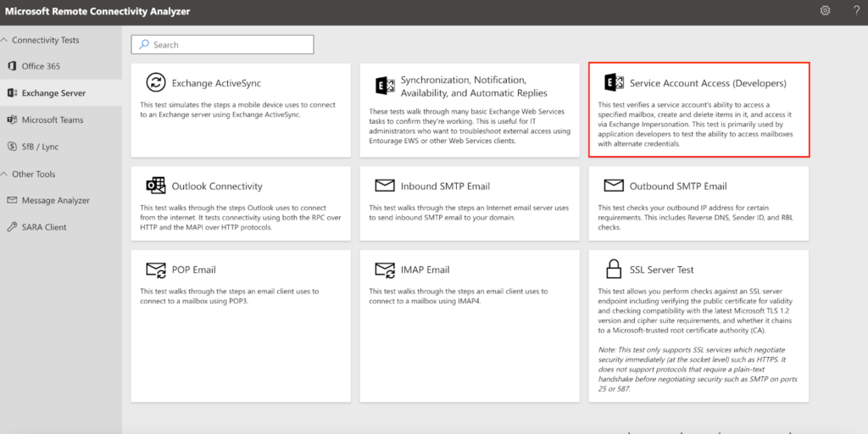The height and width of the screenshot is (434, 868).
Task: Open the IMAP Email test title
Action: pos(426,270)
